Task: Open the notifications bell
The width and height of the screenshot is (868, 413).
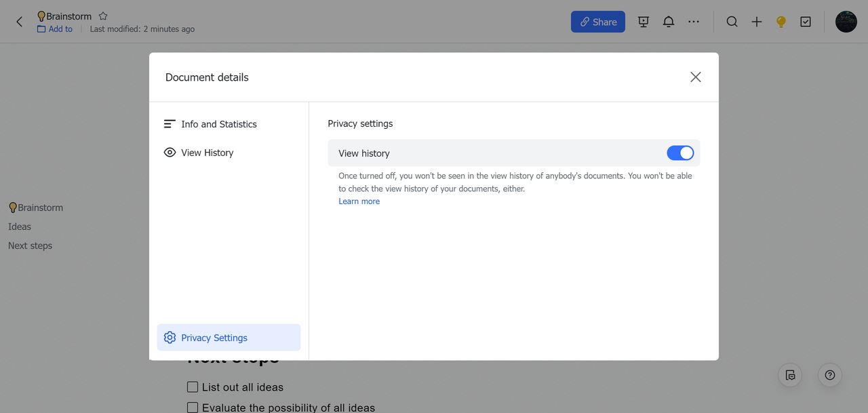Action: tap(669, 22)
